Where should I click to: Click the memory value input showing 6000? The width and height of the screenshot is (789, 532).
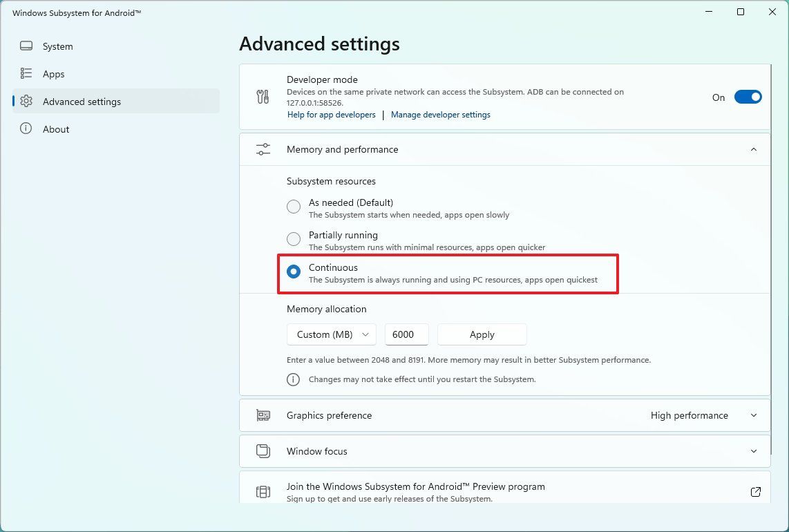[x=406, y=334]
